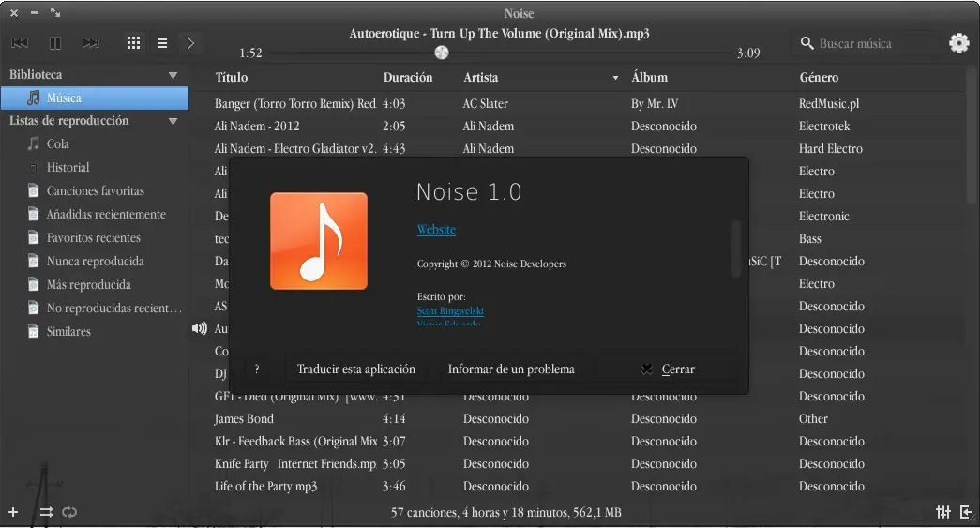Add a new playlist with plus icon
980x528 pixels.
point(12,512)
